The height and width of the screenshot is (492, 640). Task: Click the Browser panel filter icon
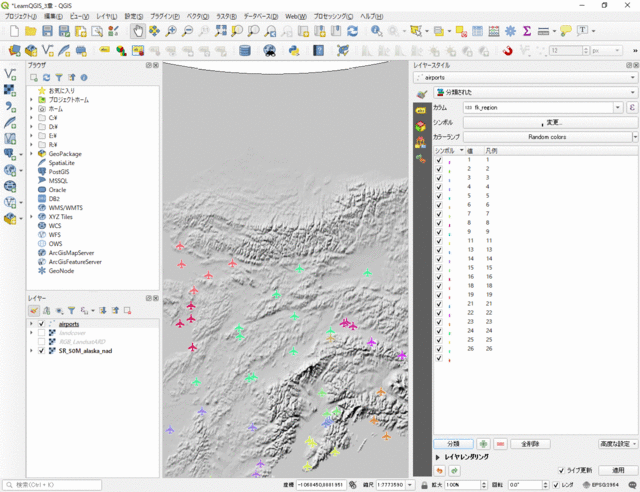coord(59,78)
